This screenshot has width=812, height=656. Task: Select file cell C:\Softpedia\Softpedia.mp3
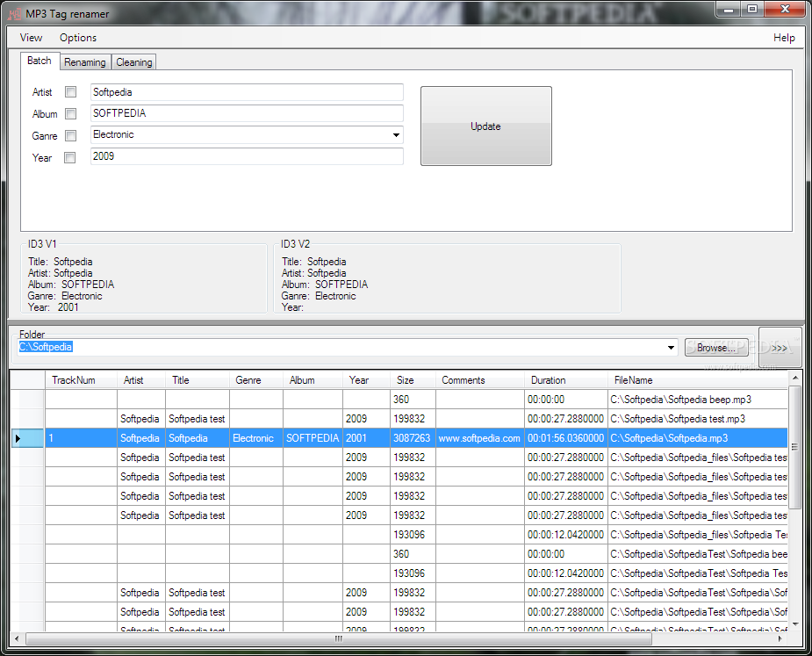(698, 438)
